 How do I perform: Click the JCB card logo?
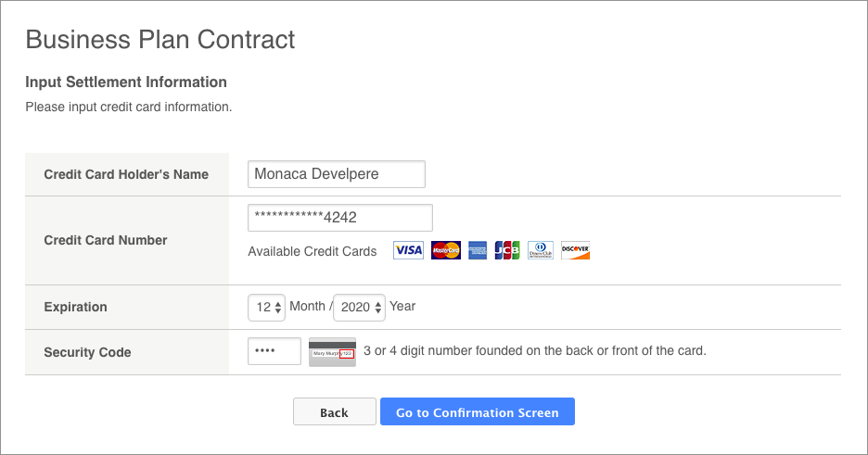pyautogui.click(x=507, y=250)
